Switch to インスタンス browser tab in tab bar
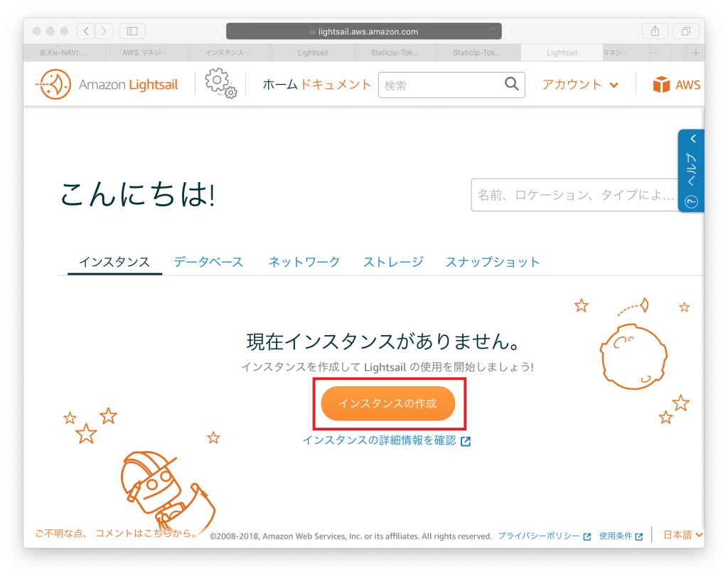The image size is (728, 577). pos(230,53)
